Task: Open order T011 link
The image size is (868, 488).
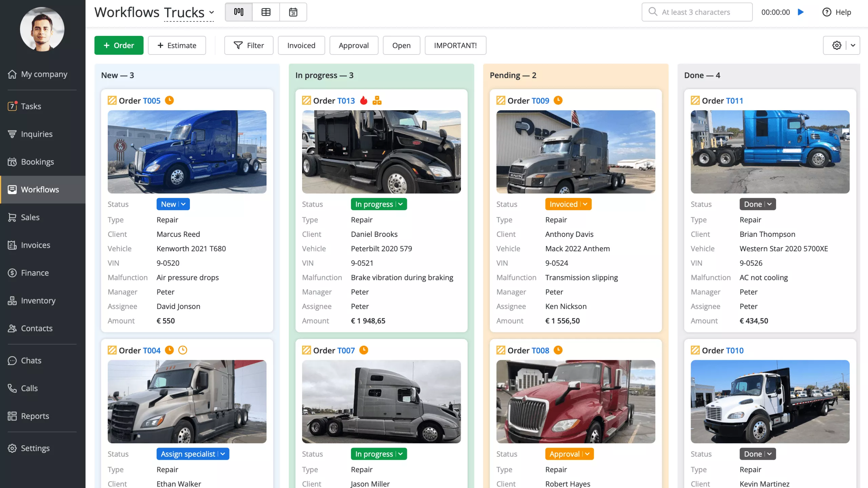Action: click(x=734, y=101)
